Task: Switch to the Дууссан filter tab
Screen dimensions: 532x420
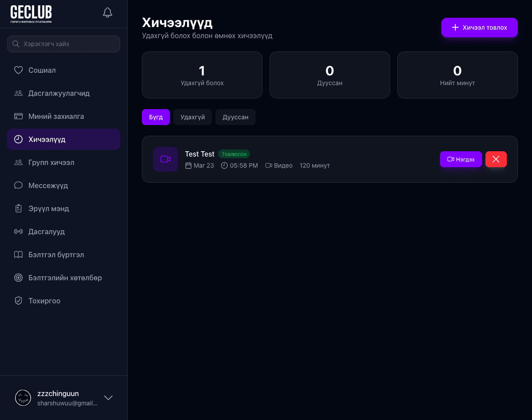Action: (x=235, y=117)
